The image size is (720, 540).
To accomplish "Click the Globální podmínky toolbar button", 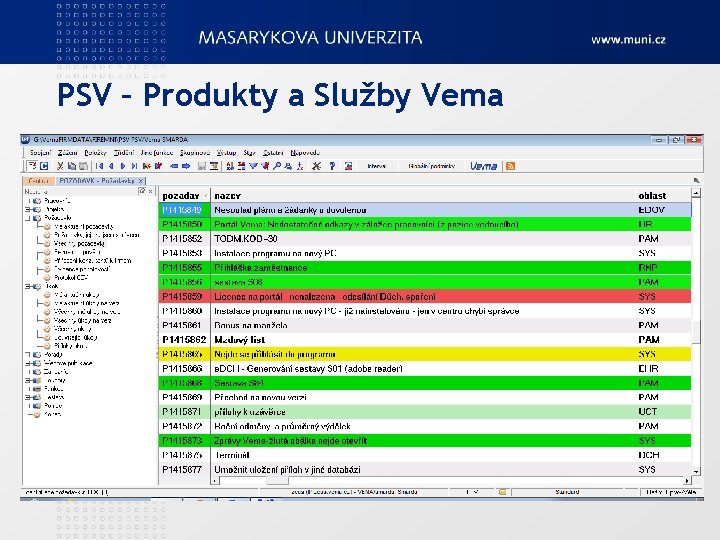I will click(x=431, y=166).
